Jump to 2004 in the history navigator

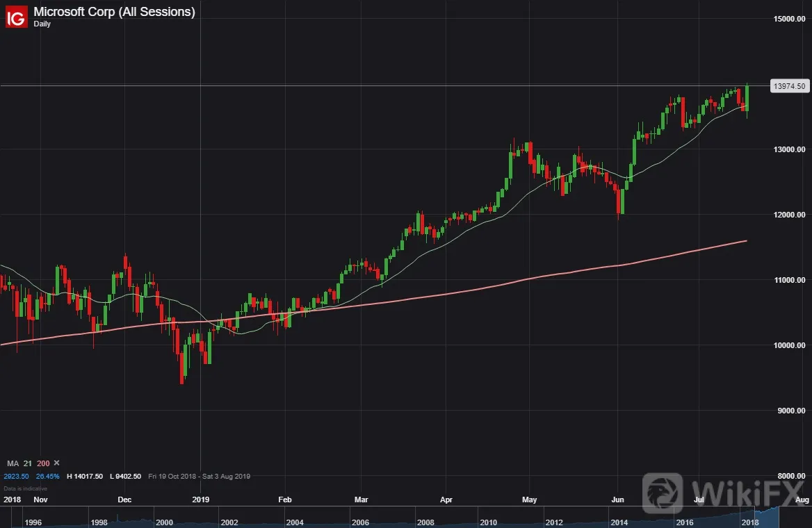pos(295,522)
